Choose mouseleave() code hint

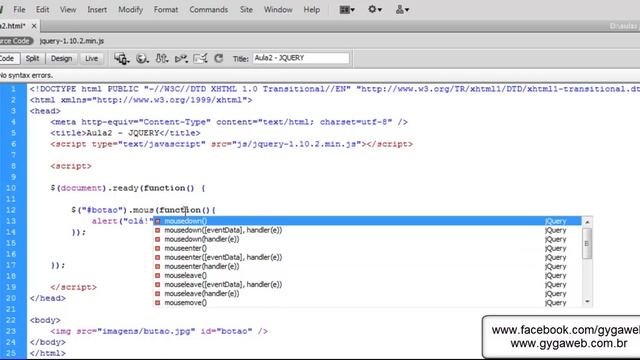(367, 276)
